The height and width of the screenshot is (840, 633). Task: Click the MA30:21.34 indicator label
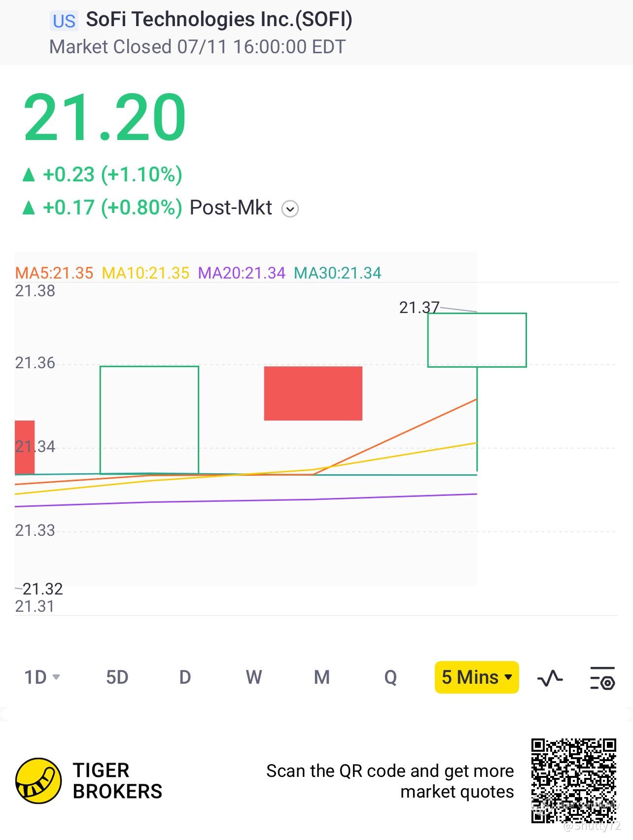(338, 273)
